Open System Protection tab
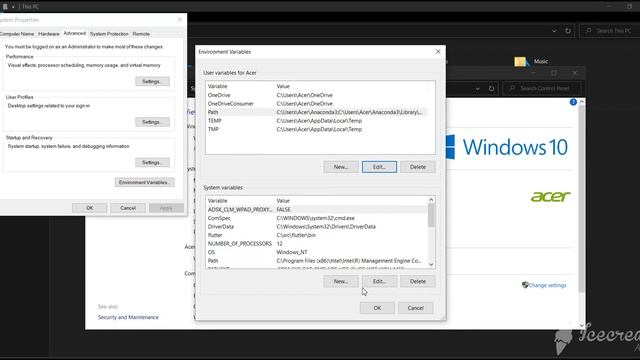 click(x=109, y=34)
